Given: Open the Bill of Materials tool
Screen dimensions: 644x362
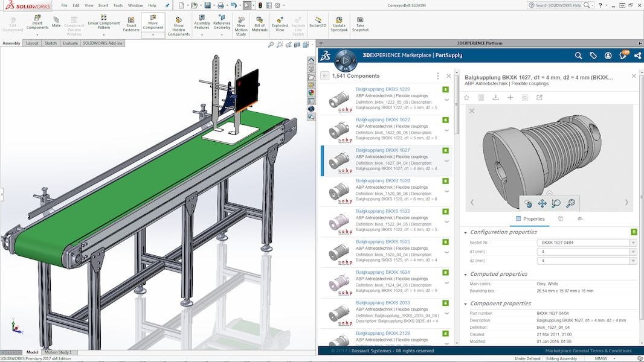Looking at the screenshot, I should (260, 23).
